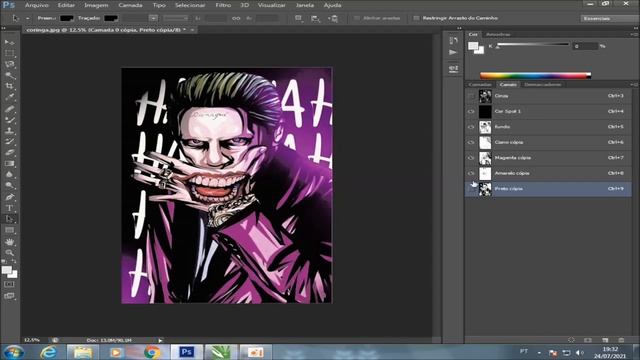Expand status bar info arrow
The image size is (640, 360).
(160, 340)
